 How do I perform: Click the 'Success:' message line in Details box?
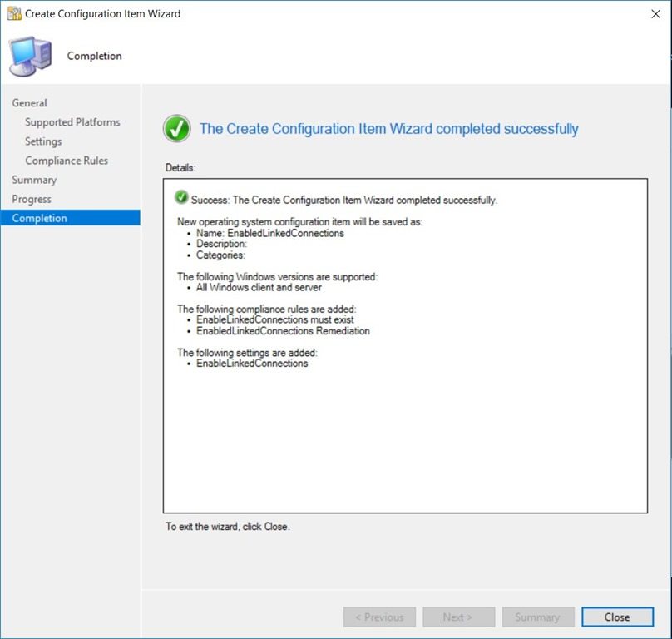tap(344, 201)
